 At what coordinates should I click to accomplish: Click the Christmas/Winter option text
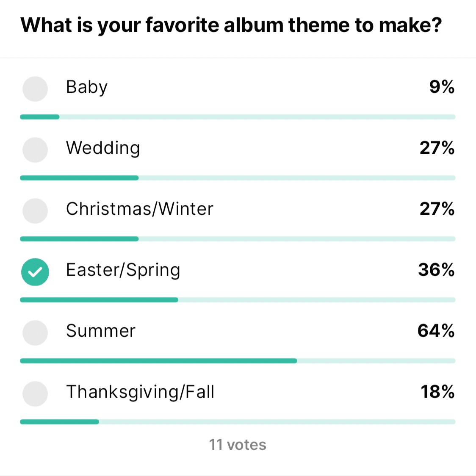[x=140, y=209]
